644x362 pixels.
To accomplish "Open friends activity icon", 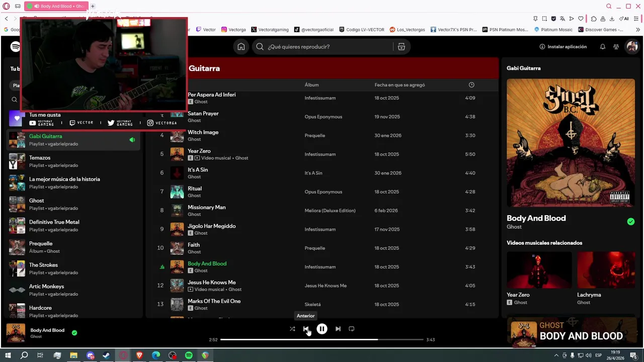I will [x=616, y=47].
